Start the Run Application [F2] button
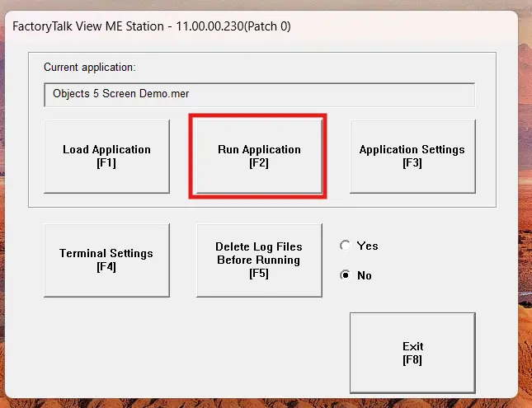 click(259, 157)
